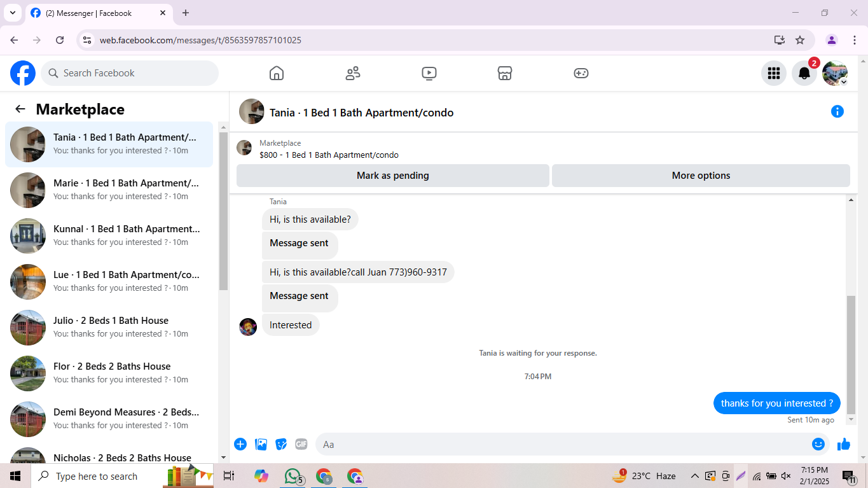Image resolution: width=868 pixels, height=488 pixels.
Task: Open Friends icon in top navigation
Action: [353, 73]
